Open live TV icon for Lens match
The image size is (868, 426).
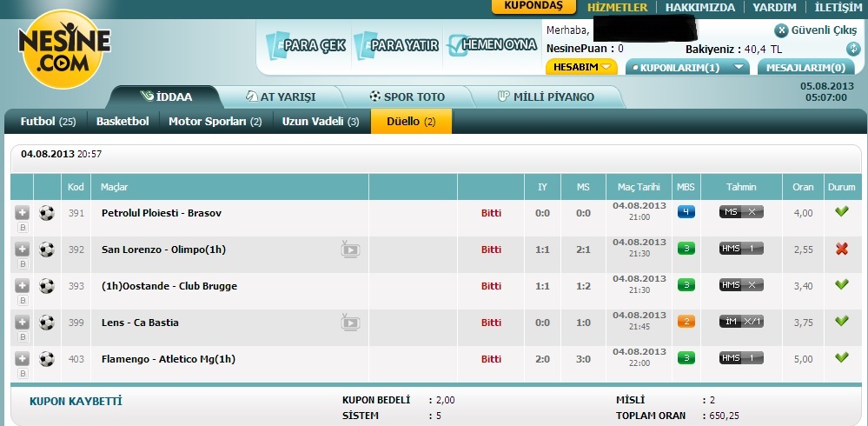click(350, 323)
